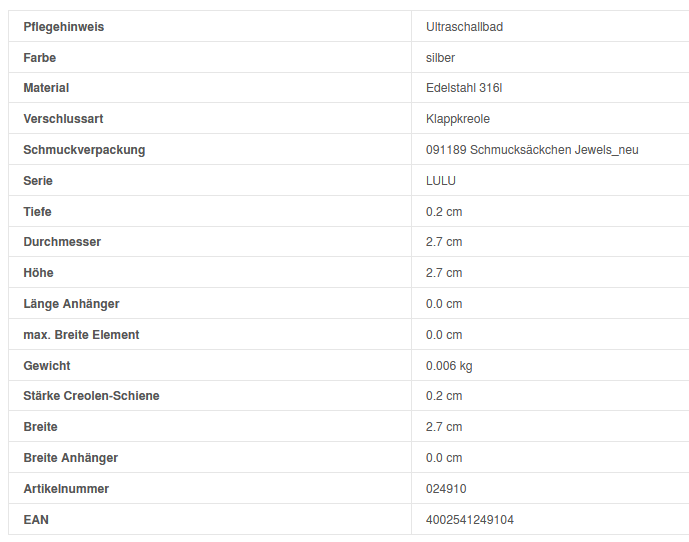Screen dimensions: 689x542
Task: Click the Farbe value silber
Action: point(440,58)
